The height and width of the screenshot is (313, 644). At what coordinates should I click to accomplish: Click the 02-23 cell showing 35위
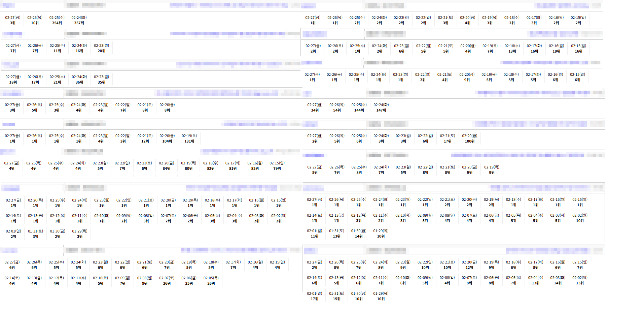tap(101, 80)
